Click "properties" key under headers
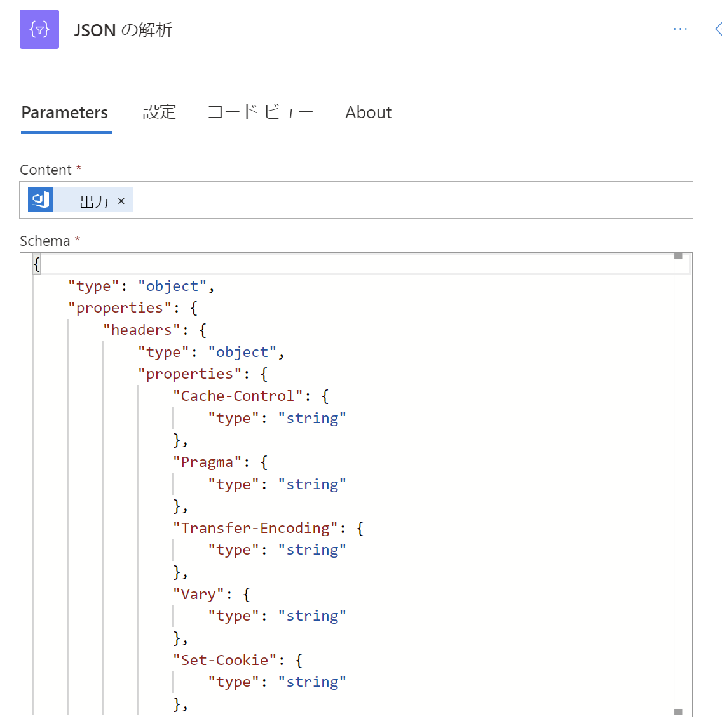722x728 pixels. (x=189, y=374)
